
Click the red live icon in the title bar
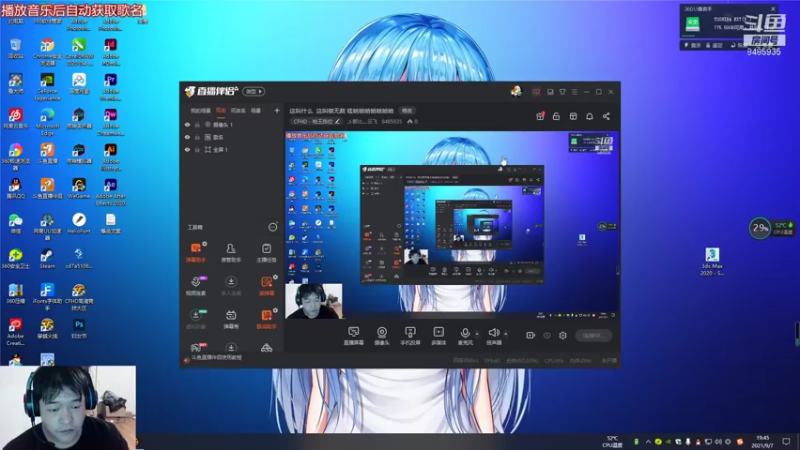coord(536,92)
